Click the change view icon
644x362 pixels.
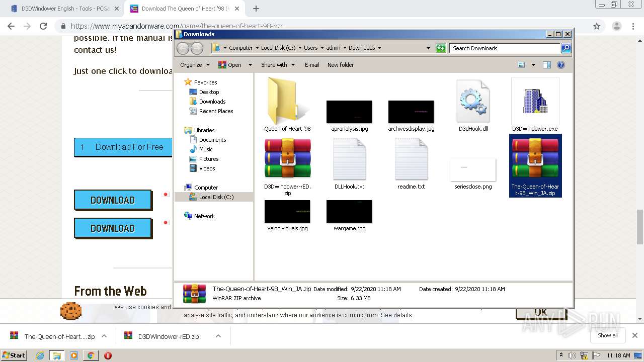(521, 65)
